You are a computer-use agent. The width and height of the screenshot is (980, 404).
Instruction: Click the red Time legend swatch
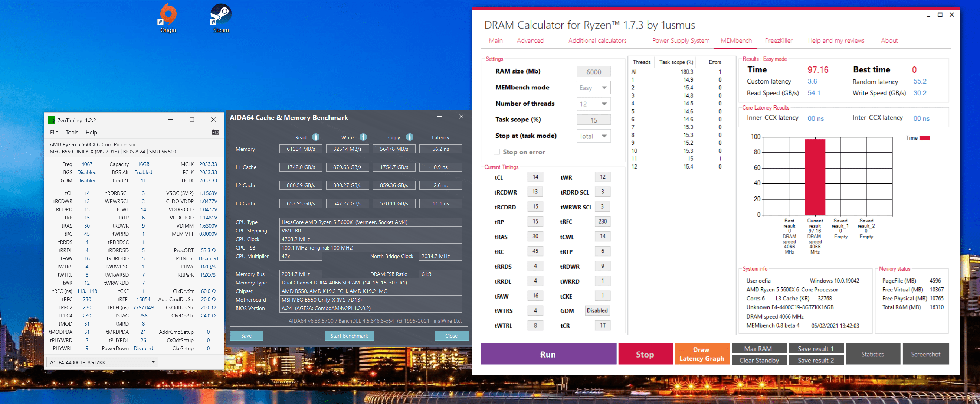click(x=924, y=138)
